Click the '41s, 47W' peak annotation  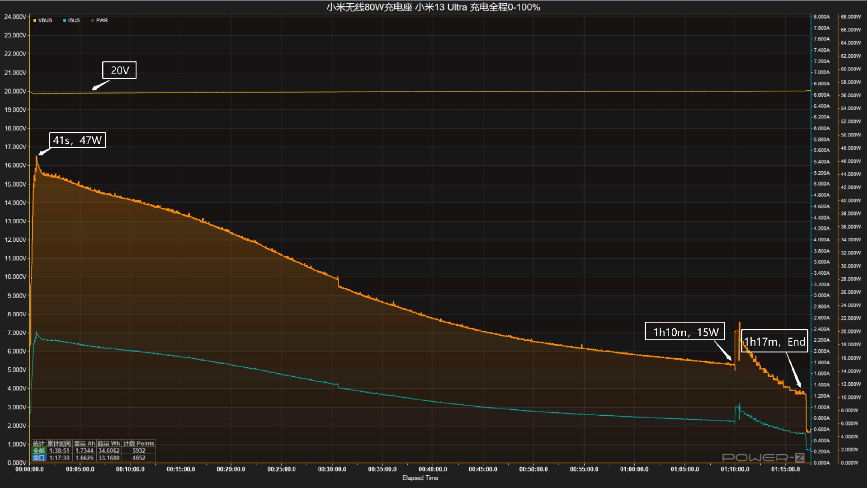pyautogui.click(x=77, y=140)
